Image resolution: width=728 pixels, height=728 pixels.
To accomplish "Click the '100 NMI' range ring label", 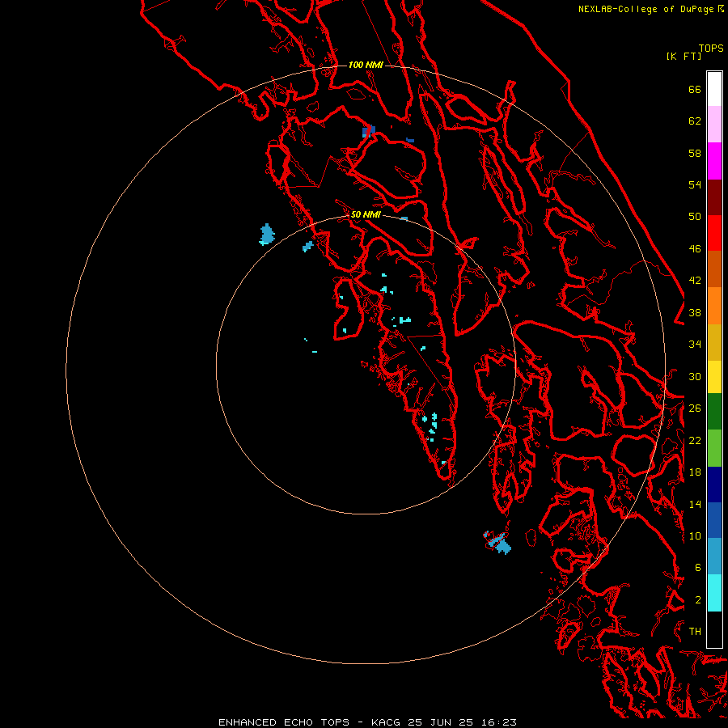I will coord(366,65).
